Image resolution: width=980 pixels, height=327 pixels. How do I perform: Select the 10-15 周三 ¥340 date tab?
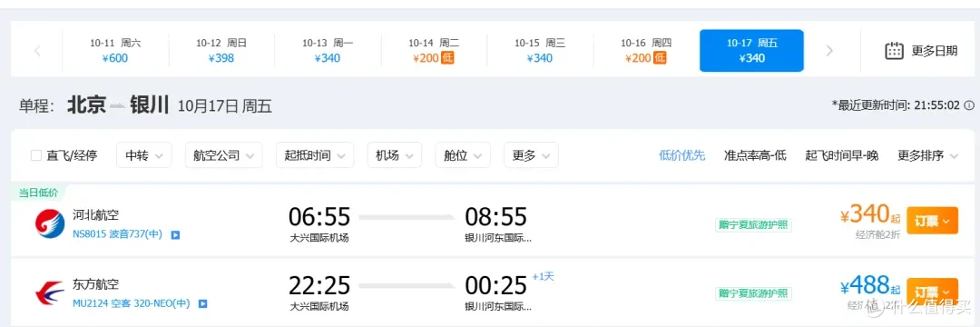coord(539,51)
